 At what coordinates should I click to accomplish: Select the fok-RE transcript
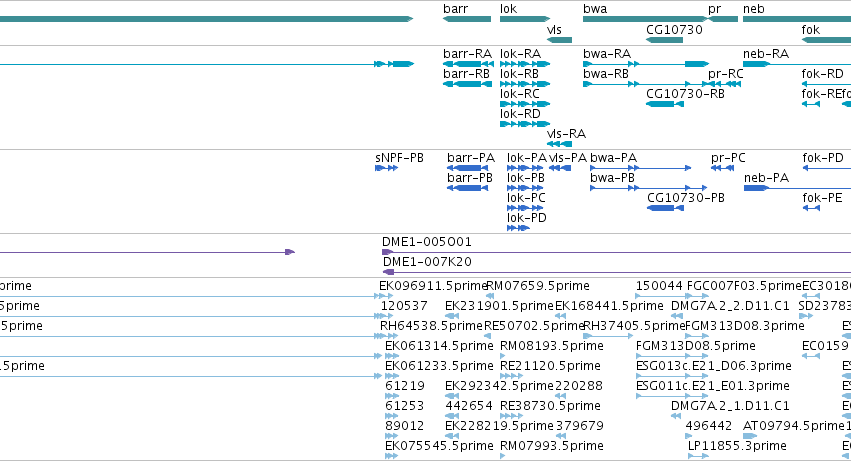(x=811, y=104)
